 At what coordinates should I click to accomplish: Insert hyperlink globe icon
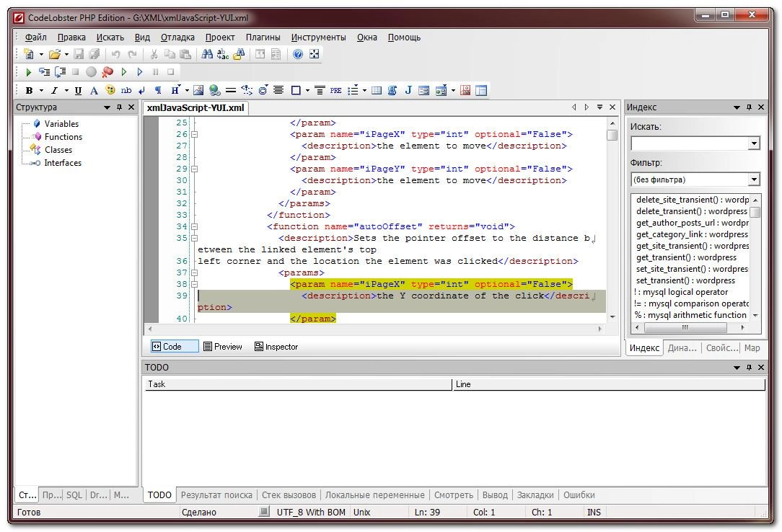pyautogui.click(x=215, y=90)
